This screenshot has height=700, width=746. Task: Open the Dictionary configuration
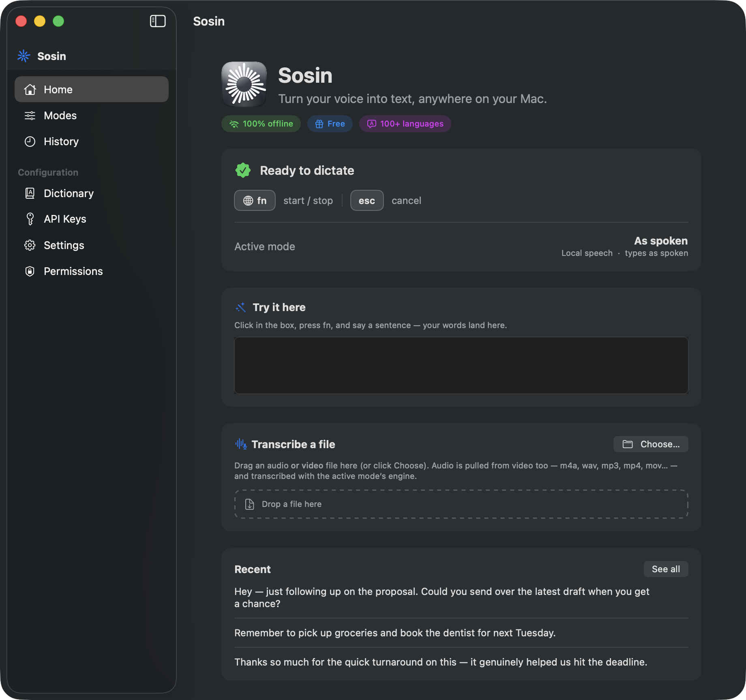click(x=92, y=193)
